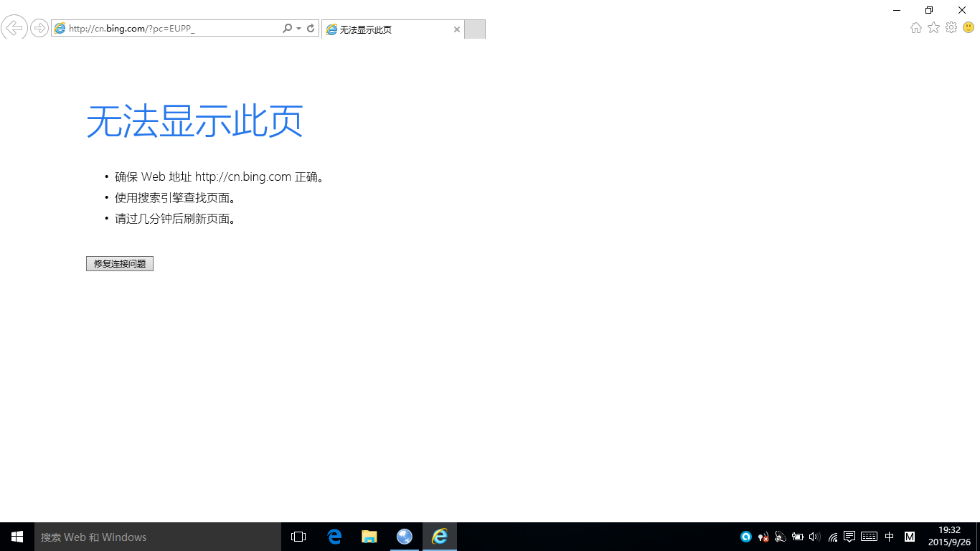Click into the URL address field

pyautogui.click(x=172, y=29)
